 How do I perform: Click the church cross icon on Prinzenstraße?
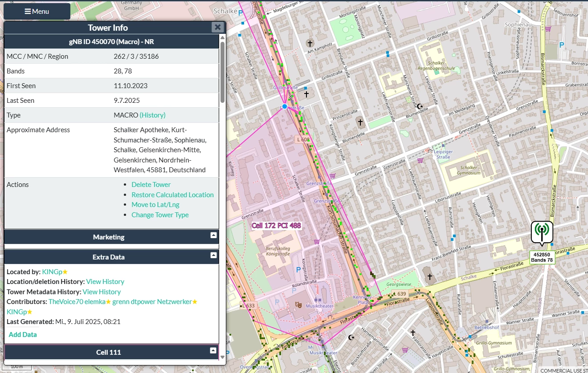tap(360, 122)
